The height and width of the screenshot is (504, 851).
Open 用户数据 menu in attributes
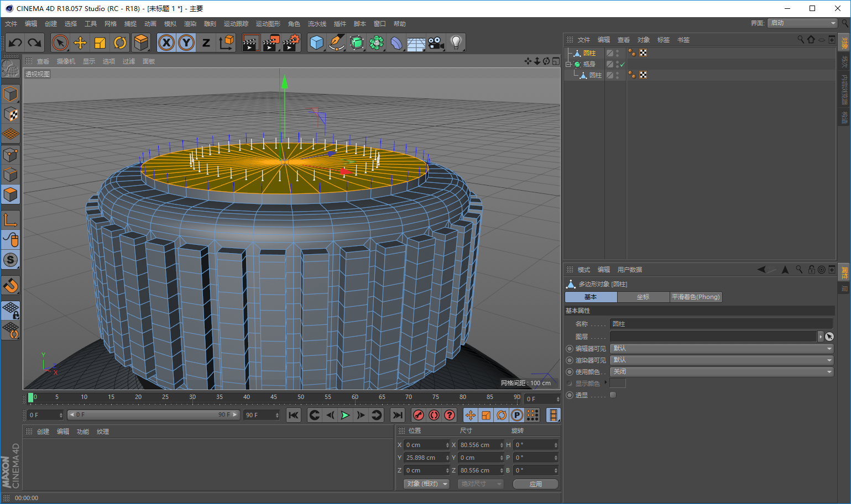[x=630, y=270]
